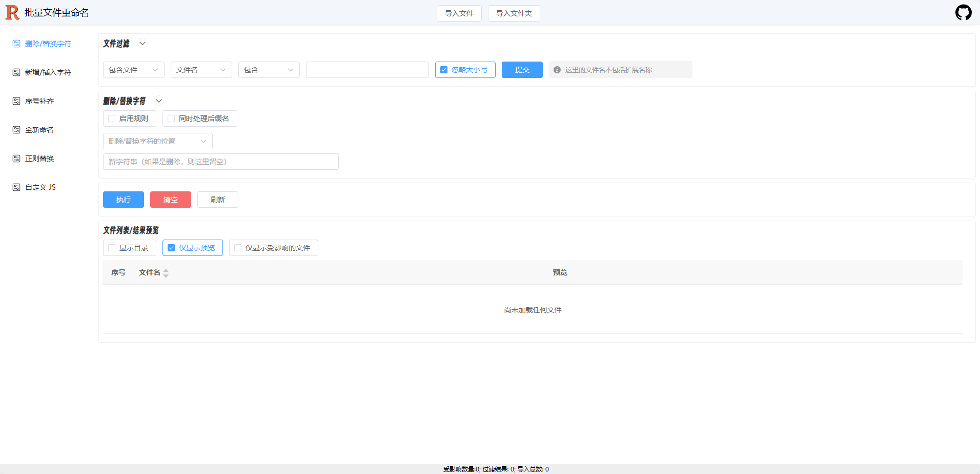Image resolution: width=980 pixels, height=474 pixels.
Task: Open the 删除/替换字符的位置 dropdown
Action: pyautogui.click(x=157, y=141)
